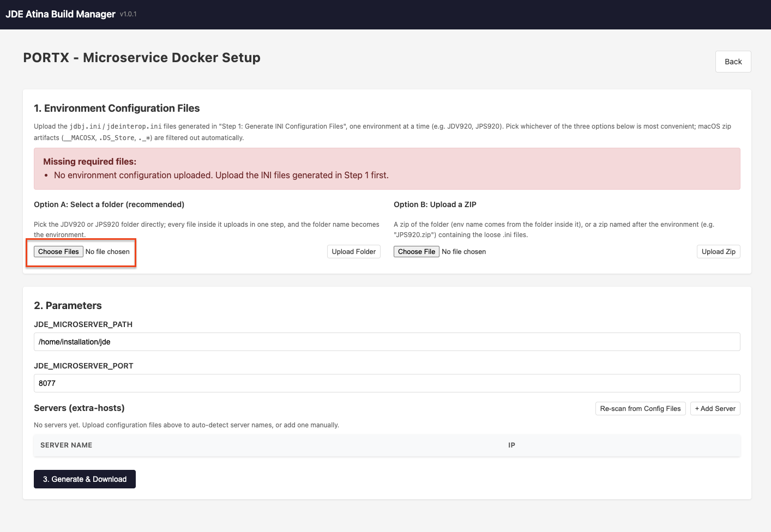Screen dimensions: 771x532
Task: Click the Option B: Upload a ZIP label
Action: coord(435,204)
